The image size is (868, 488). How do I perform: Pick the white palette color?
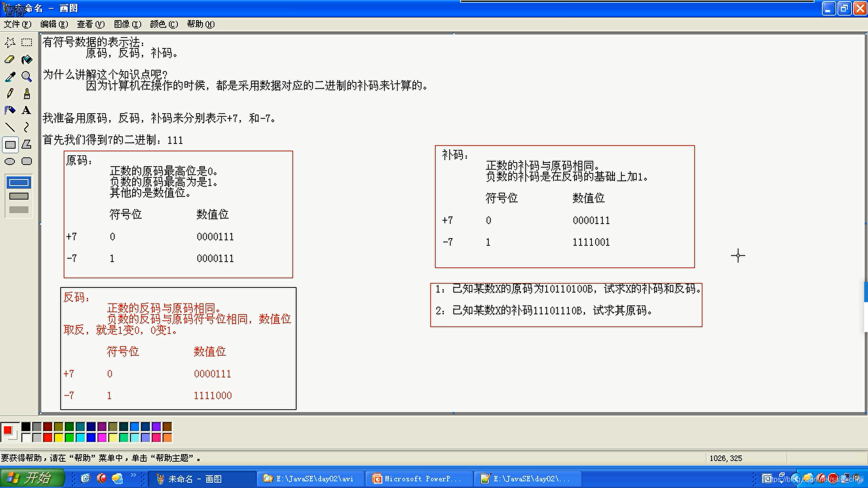click(26, 437)
